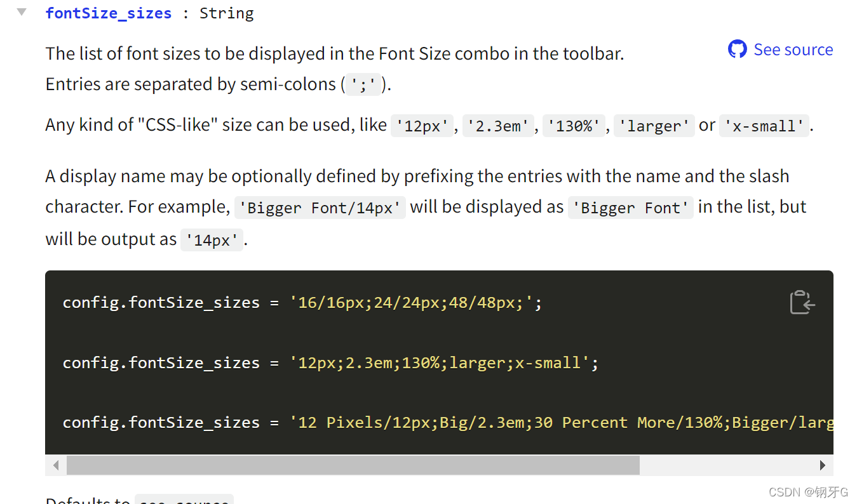
Task: Click the '2.3em' inline code snippet
Action: pos(497,126)
